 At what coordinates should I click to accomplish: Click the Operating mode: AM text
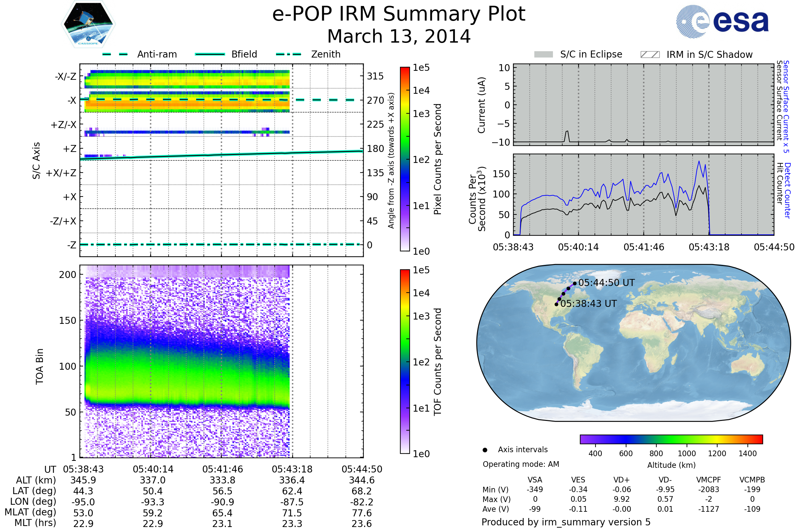(x=521, y=464)
